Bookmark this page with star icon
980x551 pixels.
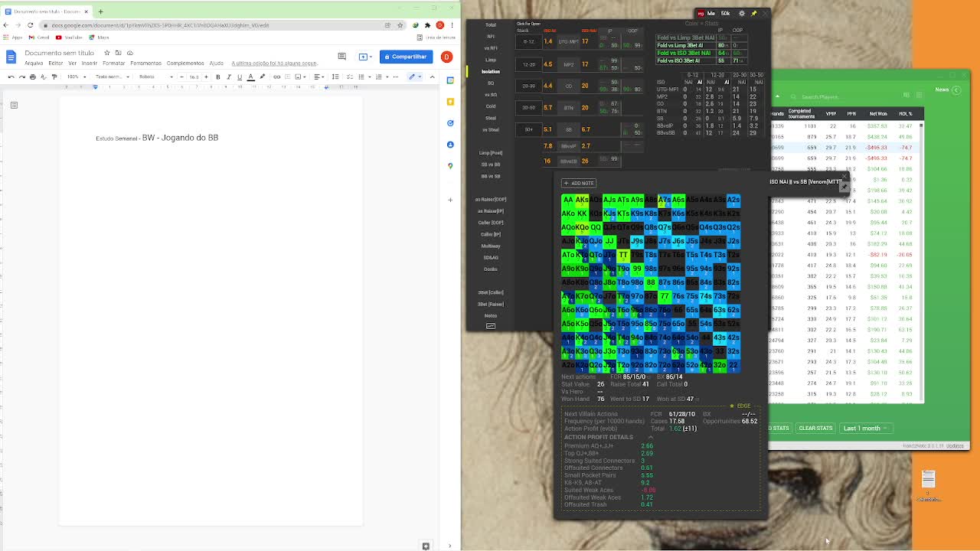click(x=400, y=25)
